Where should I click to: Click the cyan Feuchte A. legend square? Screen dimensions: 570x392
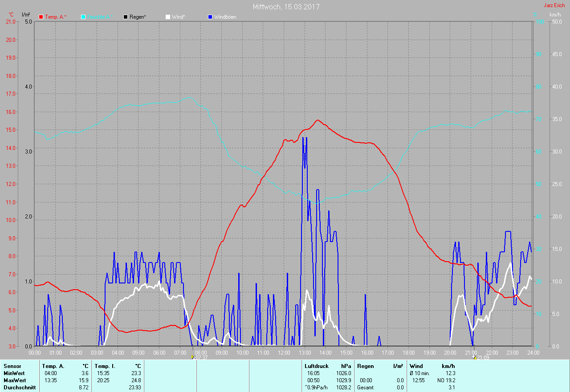coord(83,17)
